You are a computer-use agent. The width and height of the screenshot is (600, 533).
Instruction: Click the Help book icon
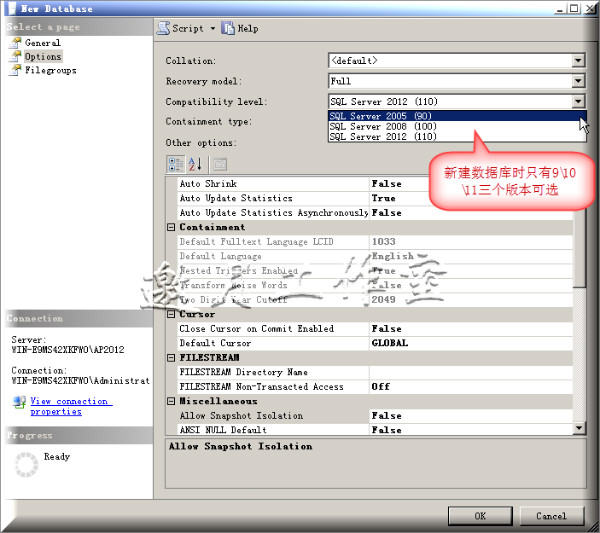pos(228,28)
